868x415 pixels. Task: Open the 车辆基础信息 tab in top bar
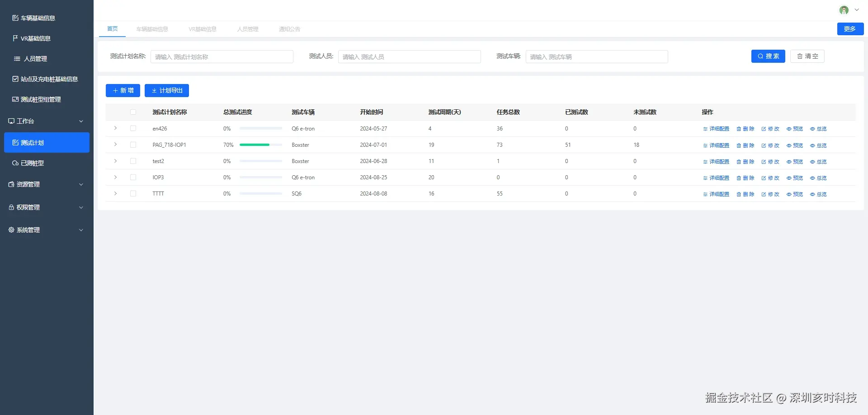[x=152, y=29]
